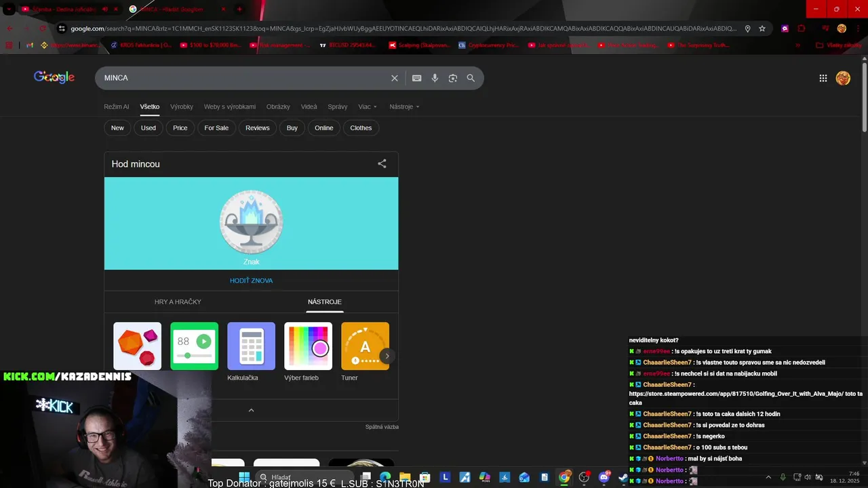
Task: Apply the Online filter chip
Action: pyautogui.click(x=324, y=127)
